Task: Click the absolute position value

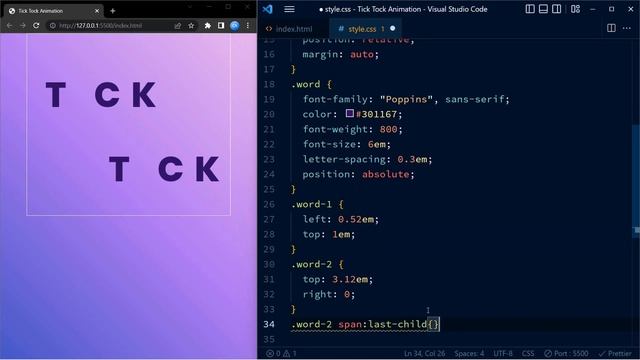Action: pyautogui.click(x=385, y=174)
